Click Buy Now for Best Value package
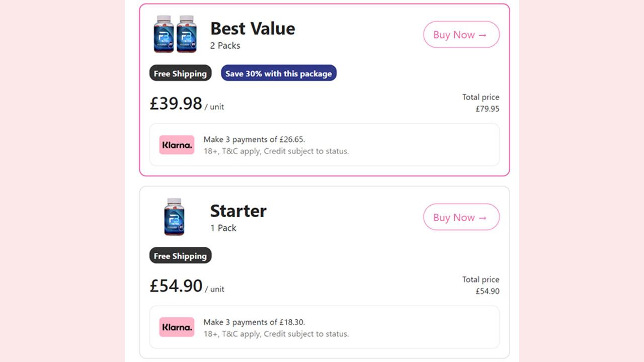 point(461,35)
